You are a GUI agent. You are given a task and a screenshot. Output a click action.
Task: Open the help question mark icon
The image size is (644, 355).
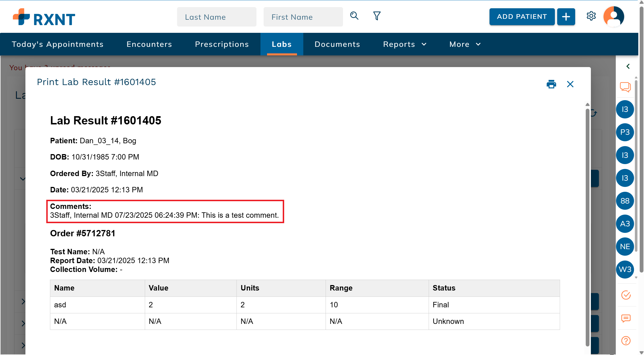click(x=626, y=341)
